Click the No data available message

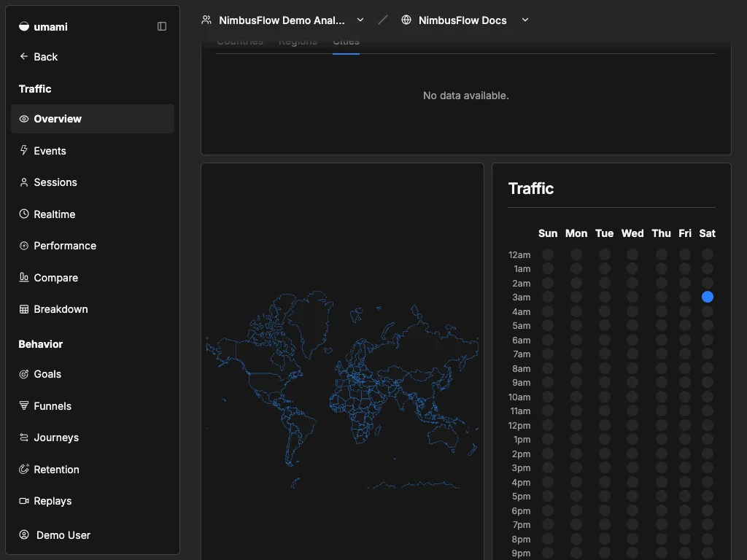click(x=466, y=96)
